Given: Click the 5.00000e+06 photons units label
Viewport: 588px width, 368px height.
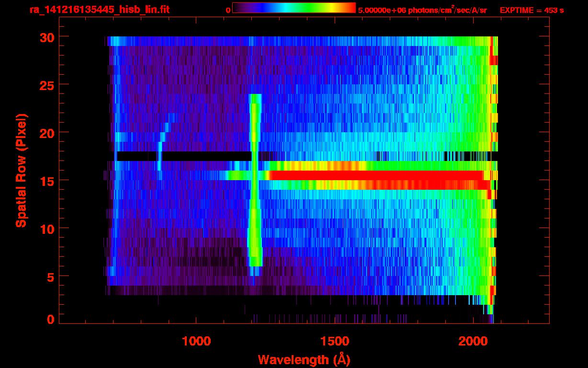Looking at the screenshot, I should (x=422, y=10).
